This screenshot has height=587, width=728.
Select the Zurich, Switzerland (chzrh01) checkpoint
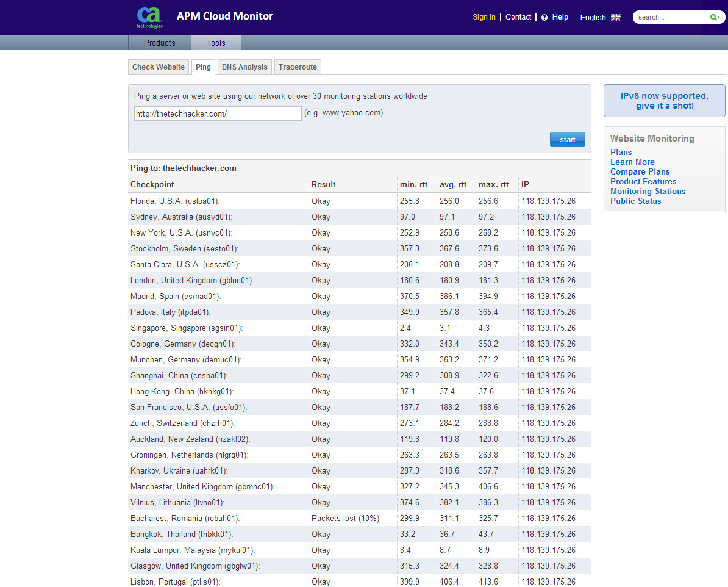tap(182, 423)
